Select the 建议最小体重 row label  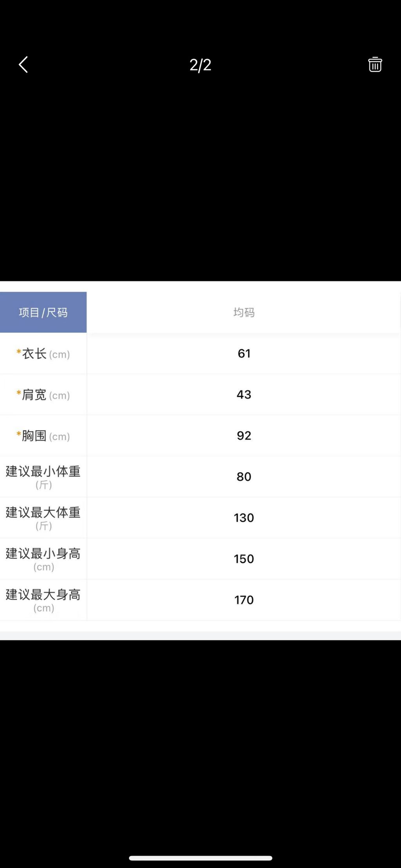click(x=43, y=477)
